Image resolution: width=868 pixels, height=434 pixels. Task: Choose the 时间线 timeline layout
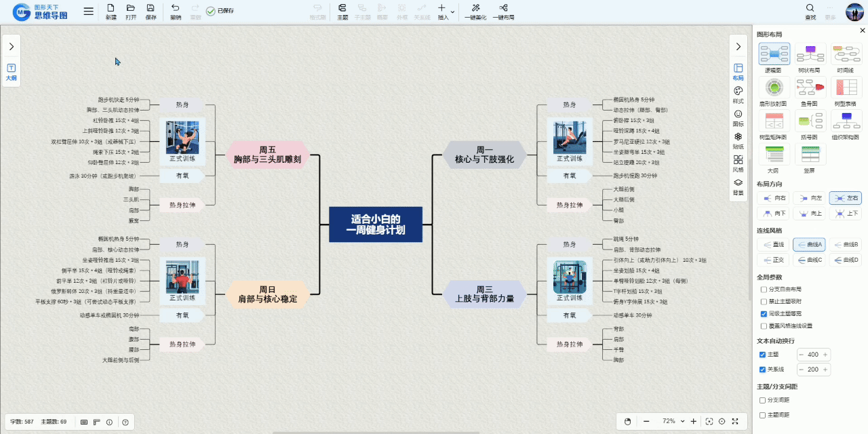pos(846,54)
